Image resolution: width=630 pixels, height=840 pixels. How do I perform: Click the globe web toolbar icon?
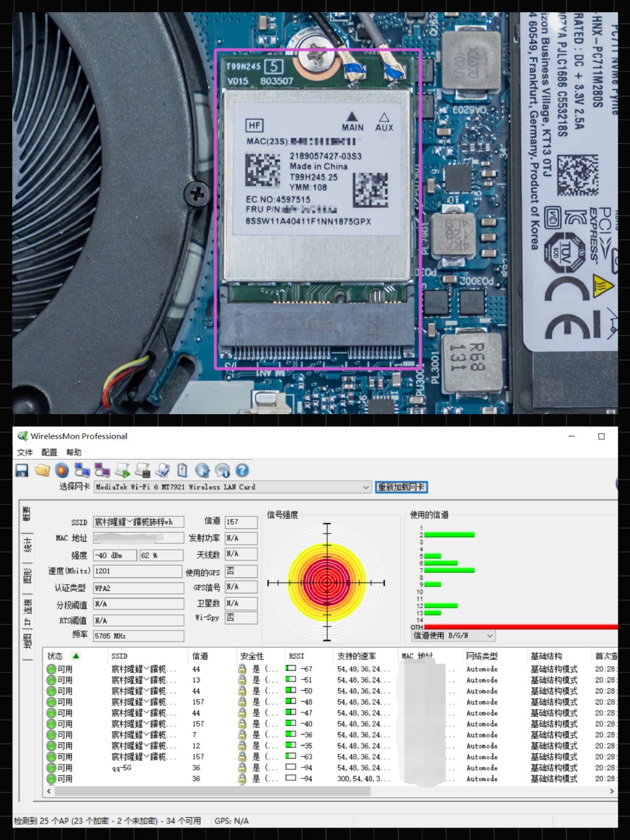[x=202, y=471]
